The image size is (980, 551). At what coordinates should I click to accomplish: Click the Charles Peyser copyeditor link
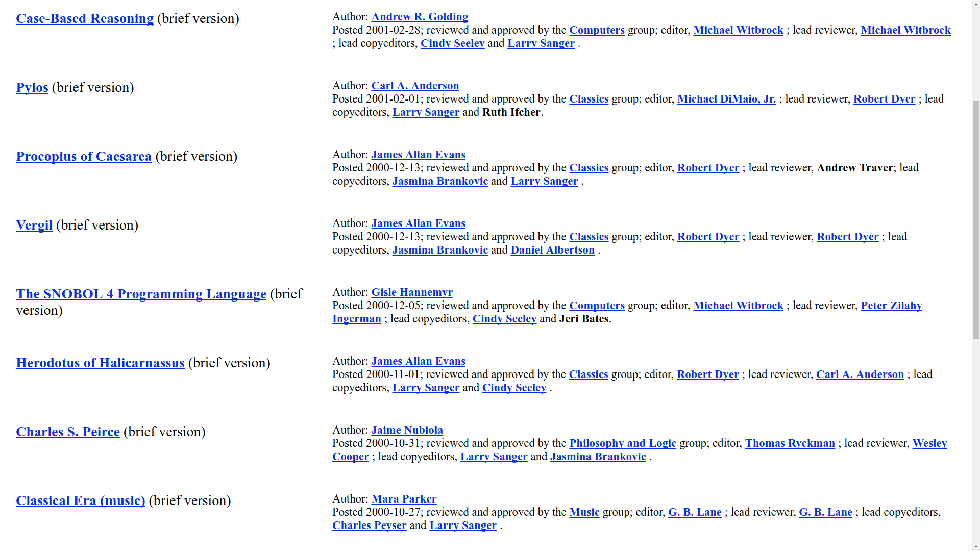(369, 525)
